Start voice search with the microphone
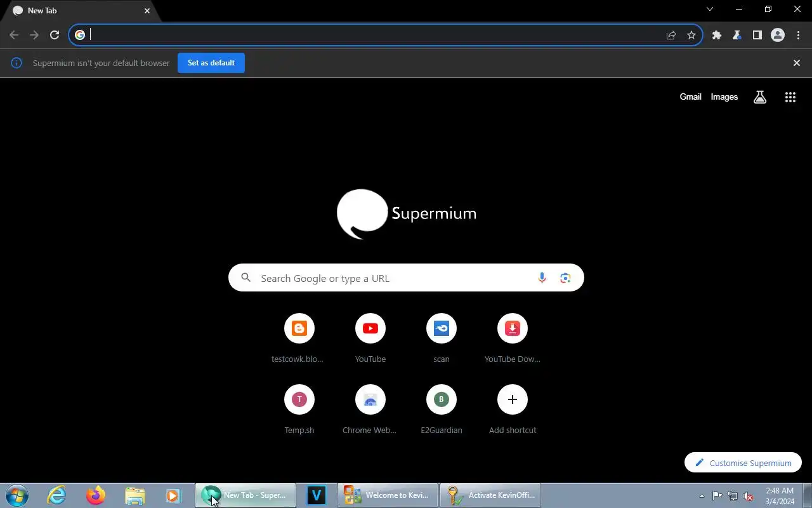 (x=542, y=278)
